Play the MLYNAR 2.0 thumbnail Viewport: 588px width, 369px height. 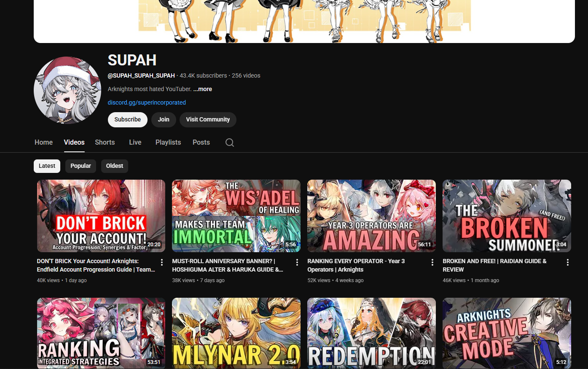click(x=236, y=333)
